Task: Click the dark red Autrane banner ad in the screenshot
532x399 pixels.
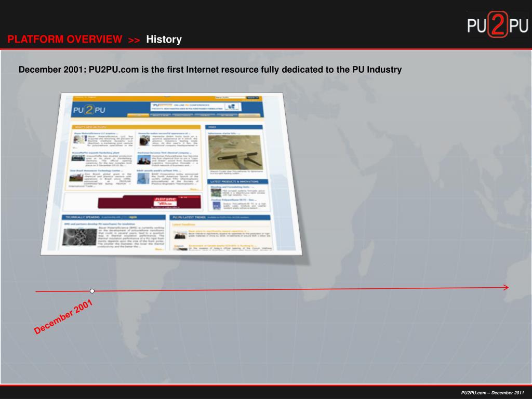Action: coord(149,202)
